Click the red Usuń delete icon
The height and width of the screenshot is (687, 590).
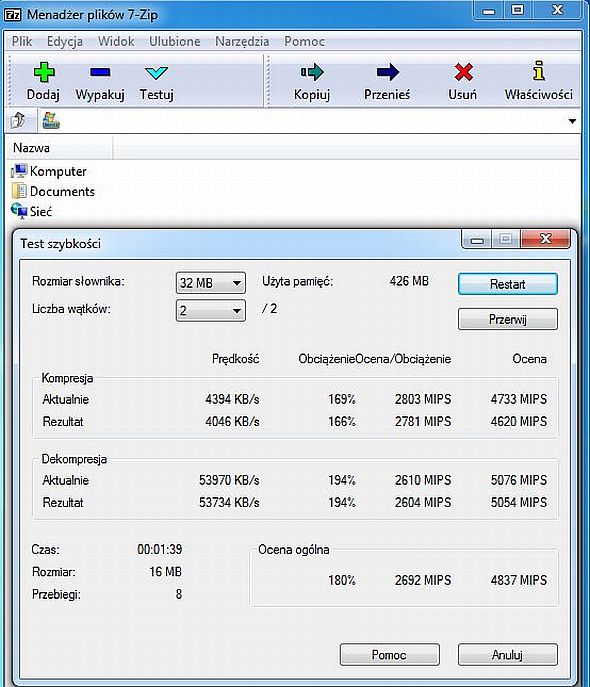tap(463, 72)
